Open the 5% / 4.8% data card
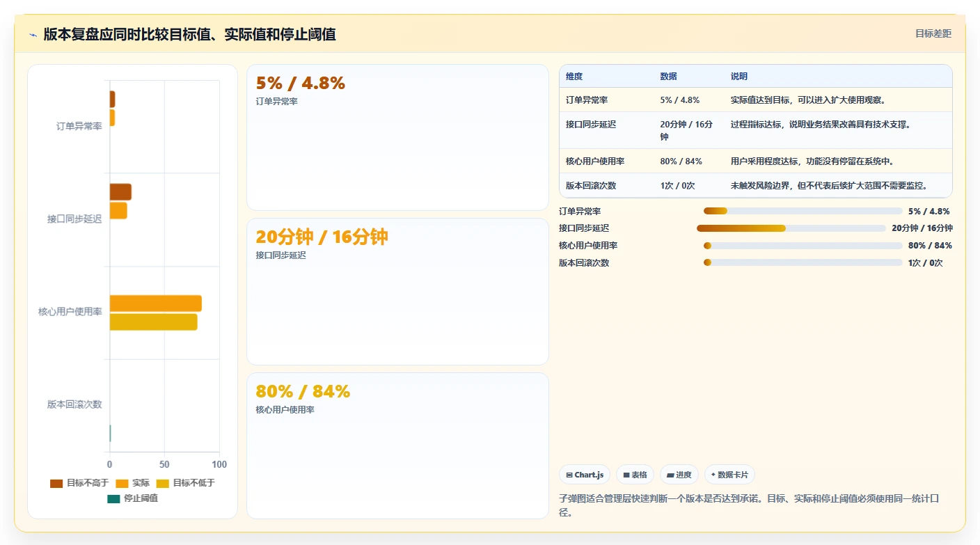Screen dimensions: 980x545 click(397, 137)
